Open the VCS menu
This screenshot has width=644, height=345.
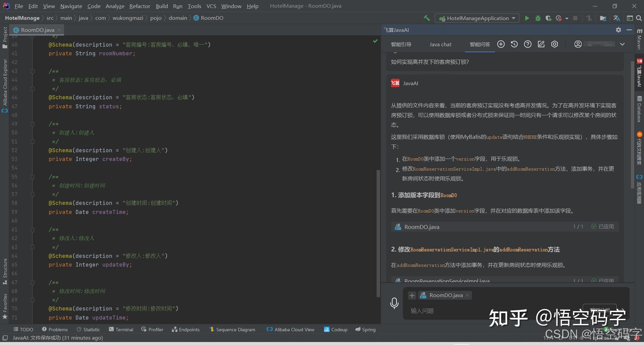211,6
